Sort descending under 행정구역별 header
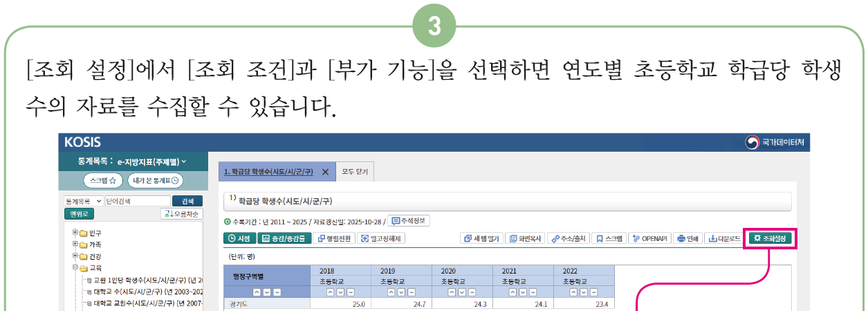 click(266, 292)
